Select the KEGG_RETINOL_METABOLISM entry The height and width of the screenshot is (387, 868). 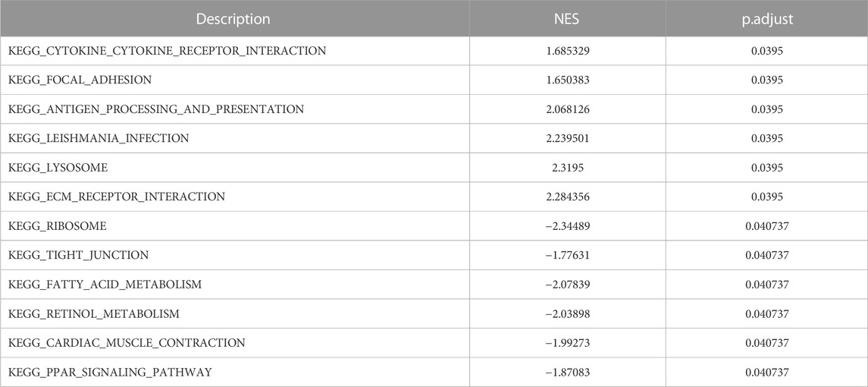point(94,314)
